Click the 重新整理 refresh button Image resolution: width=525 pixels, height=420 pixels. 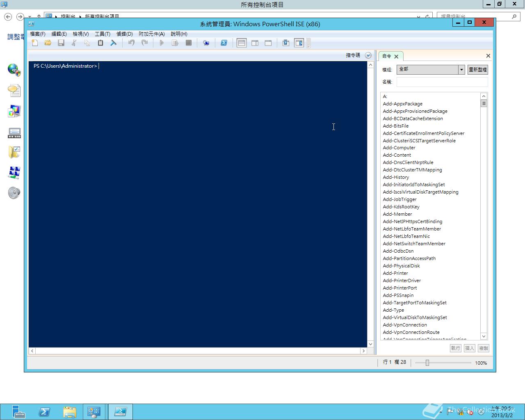pyautogui.click(x=477, y=70)
